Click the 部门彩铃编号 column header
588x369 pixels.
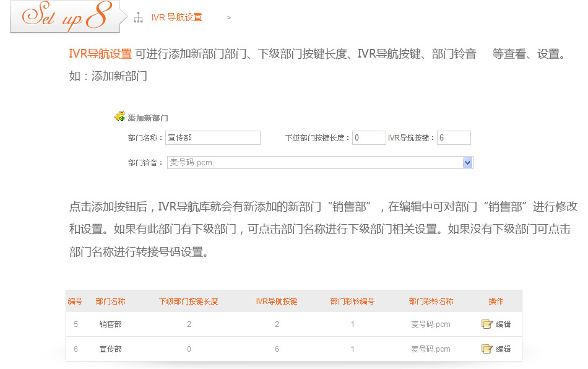[x=352, y=302]
